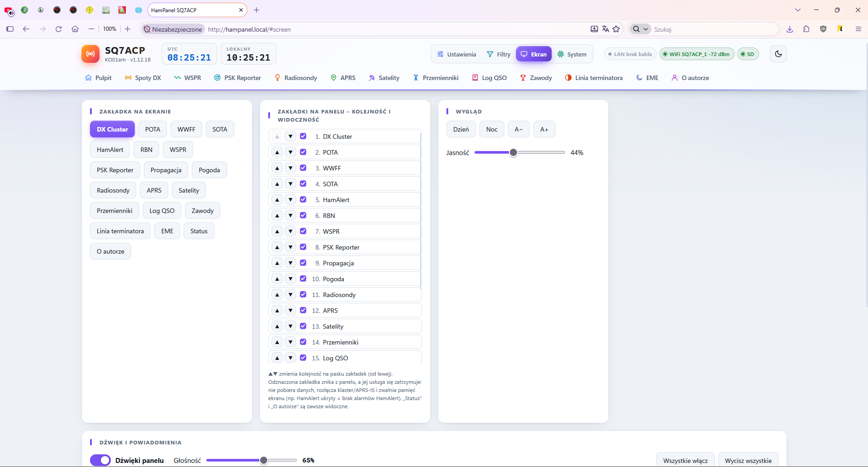The width and height of the screenshot is (868, 467).
Task: Increase font size with A+ button
Action: pos(544,129)
